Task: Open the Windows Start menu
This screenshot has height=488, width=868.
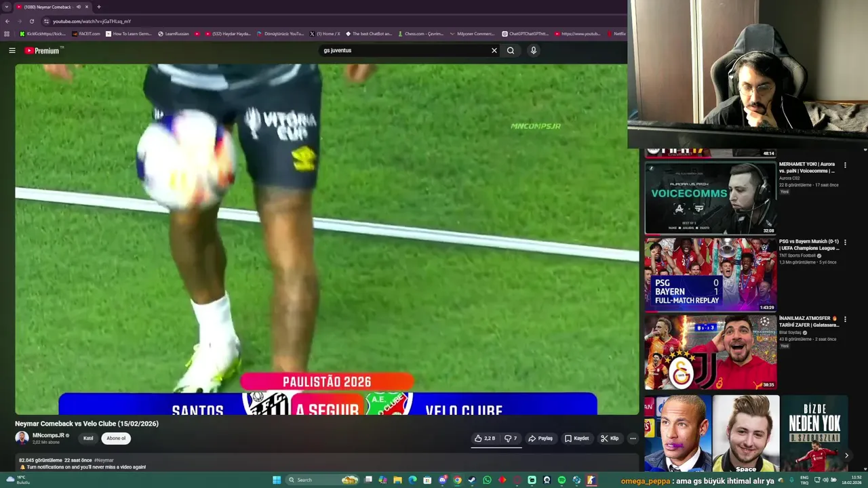Action: [x=277, y=480]
